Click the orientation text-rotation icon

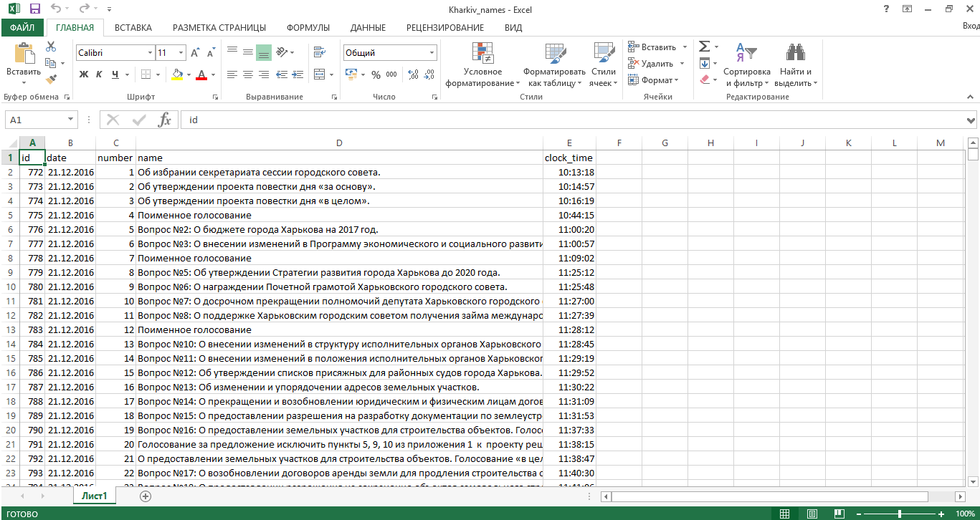[x=282, y=52]
